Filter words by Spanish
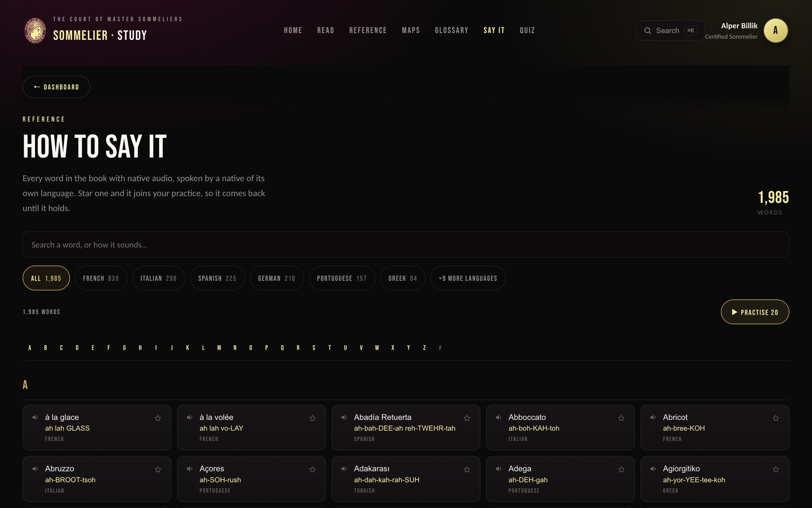The height and width of the screenshot is (508, 812). (x=218, y=278)
